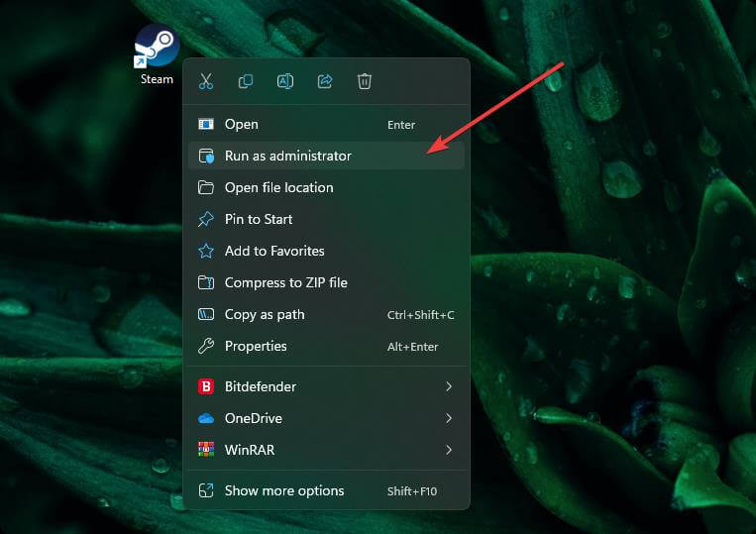The height and width of the screenshot is (534, 756).
Task: Choose Open from the context menu
Action: [x=326, y=125]
